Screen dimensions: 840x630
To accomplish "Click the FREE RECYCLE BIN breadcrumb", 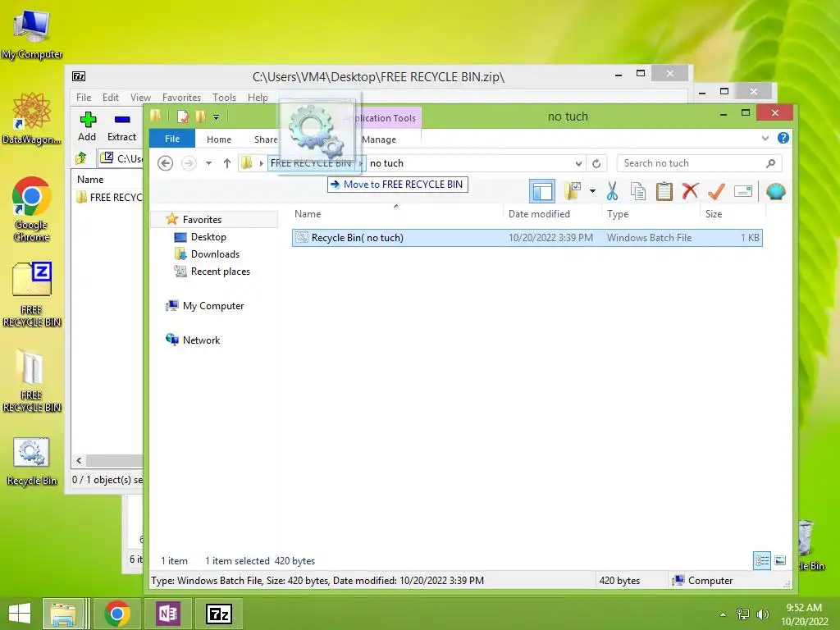I will coord(311,163).
